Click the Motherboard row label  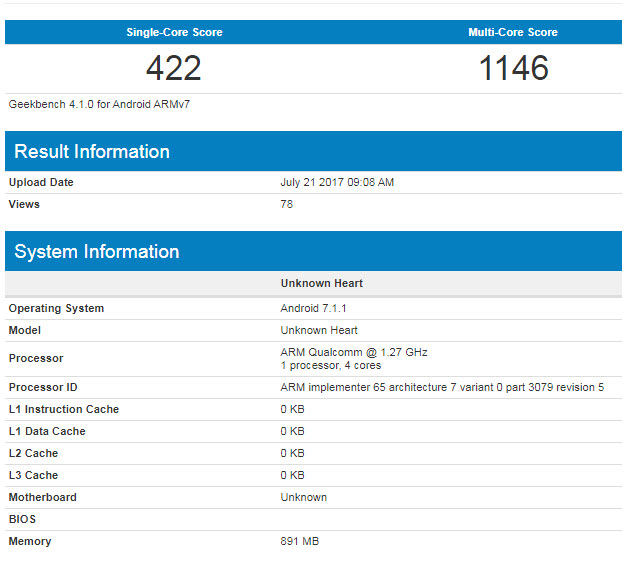43,497
